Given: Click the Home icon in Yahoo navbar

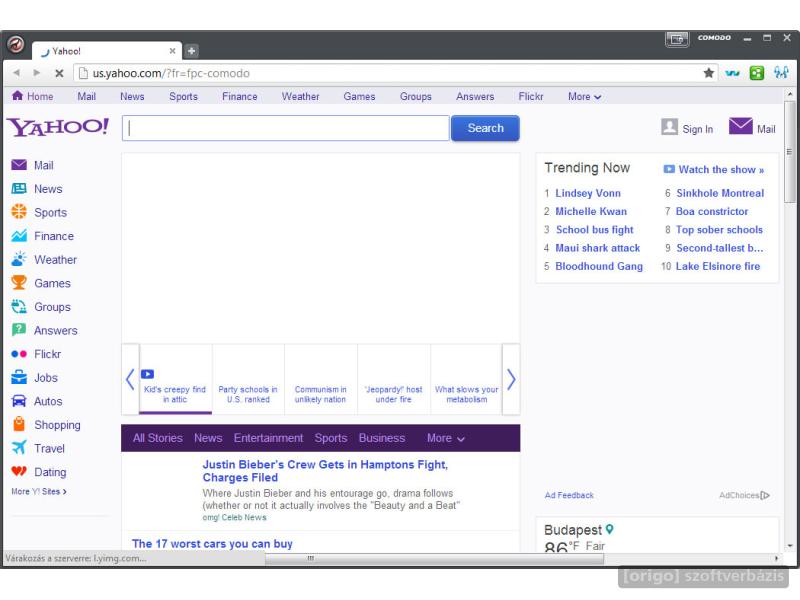Looking at the screenshot, I should [17, 95].
